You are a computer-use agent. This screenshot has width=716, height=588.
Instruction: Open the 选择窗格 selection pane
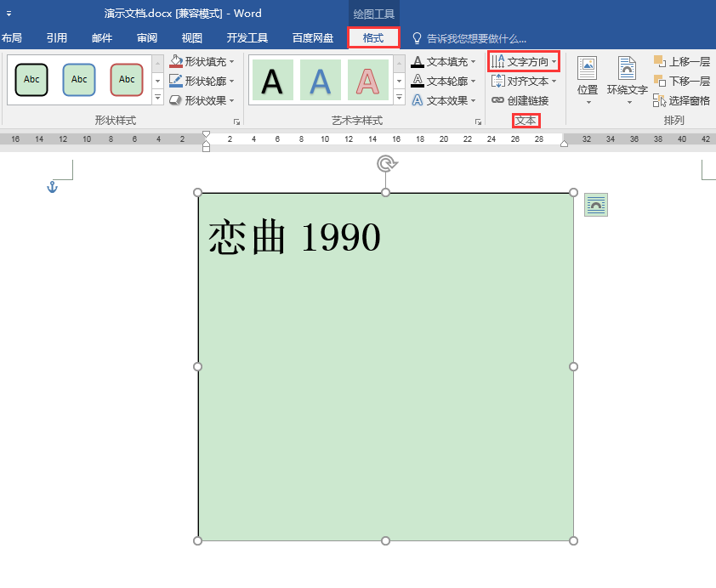pos(682,100)
